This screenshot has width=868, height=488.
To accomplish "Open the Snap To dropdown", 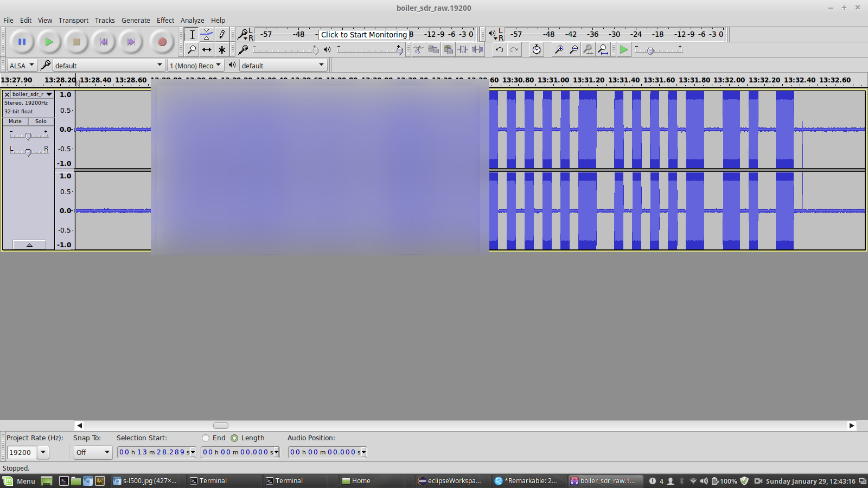I will coord(93,452).
